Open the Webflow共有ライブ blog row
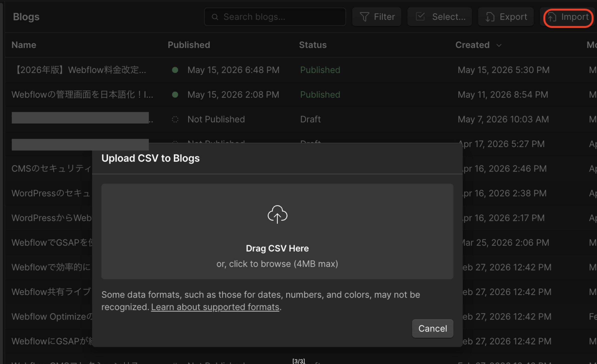 click(x=51, y=292)
